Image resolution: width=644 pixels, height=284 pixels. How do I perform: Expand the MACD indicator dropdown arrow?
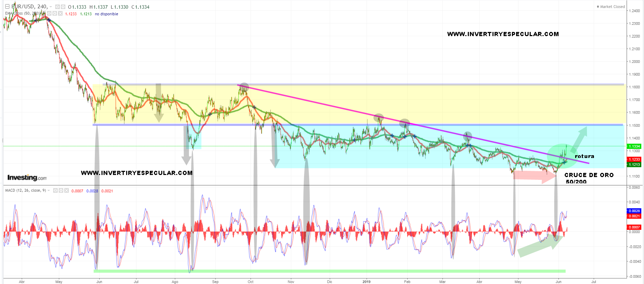click(49, 191)
